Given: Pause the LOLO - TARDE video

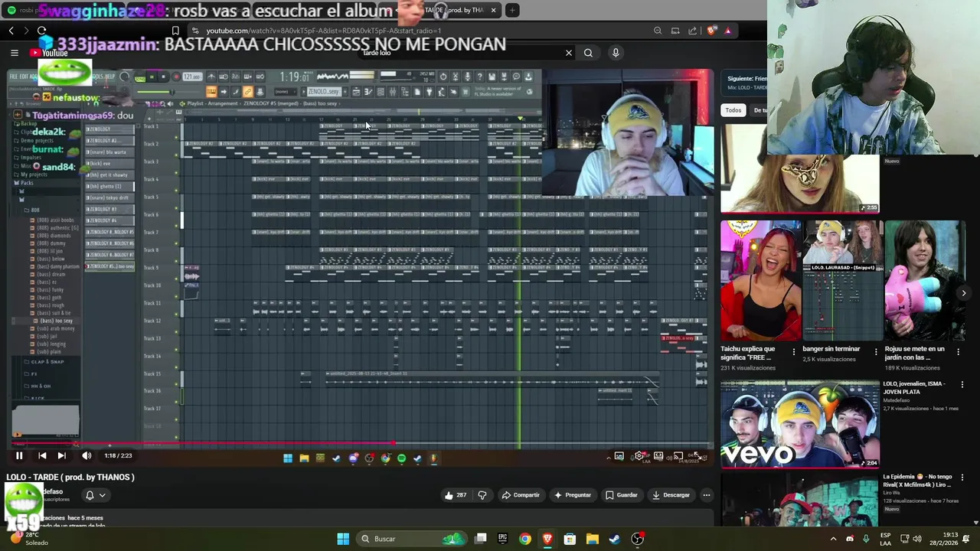Looking at the screenshot, I should pos(19,455).
